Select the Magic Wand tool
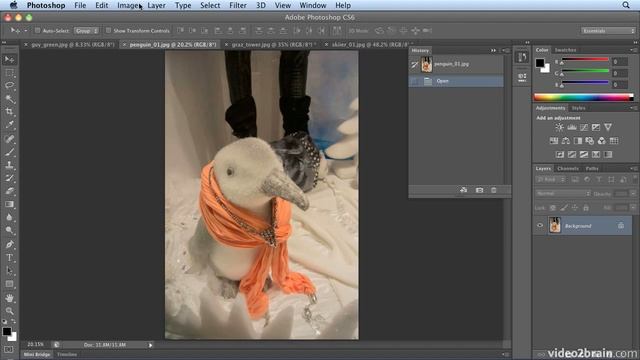The width and height of the screenshot is (640, 360). (9, 99)
